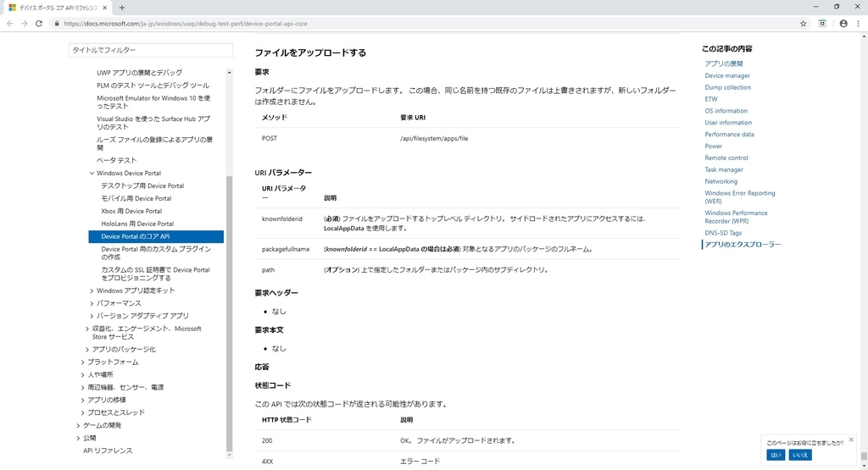
Task: Jump to アプリのエクスプローラー section
Action: point(743,245)
